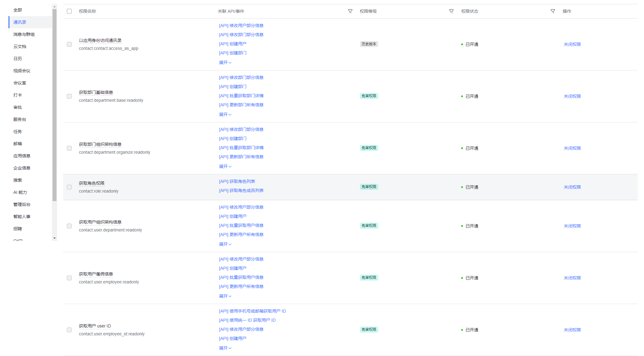Screen dimensions: 644x356
Task: Select 云文档 in sidebar
Action: 20,46
